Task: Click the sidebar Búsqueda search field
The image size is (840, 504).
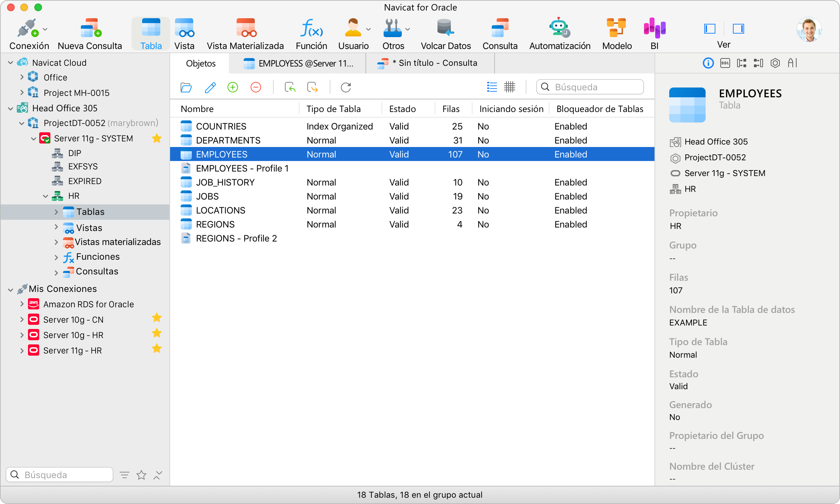Action: pos(59,475)
